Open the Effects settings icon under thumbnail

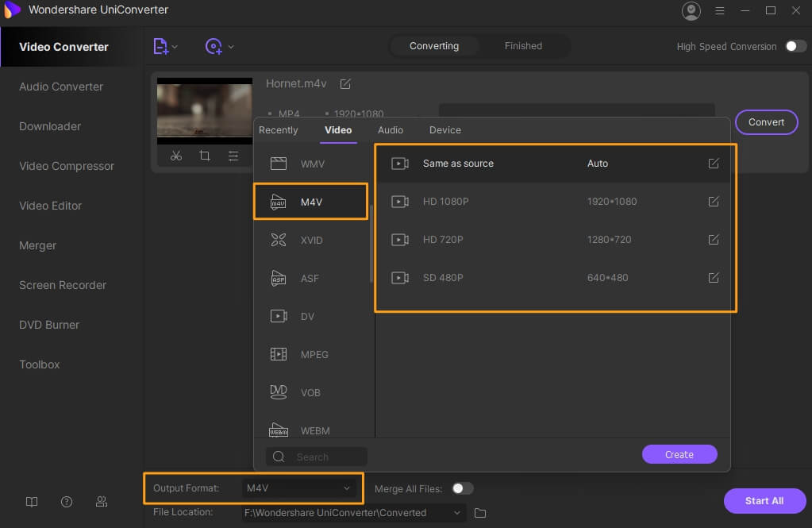coord(233,156)
